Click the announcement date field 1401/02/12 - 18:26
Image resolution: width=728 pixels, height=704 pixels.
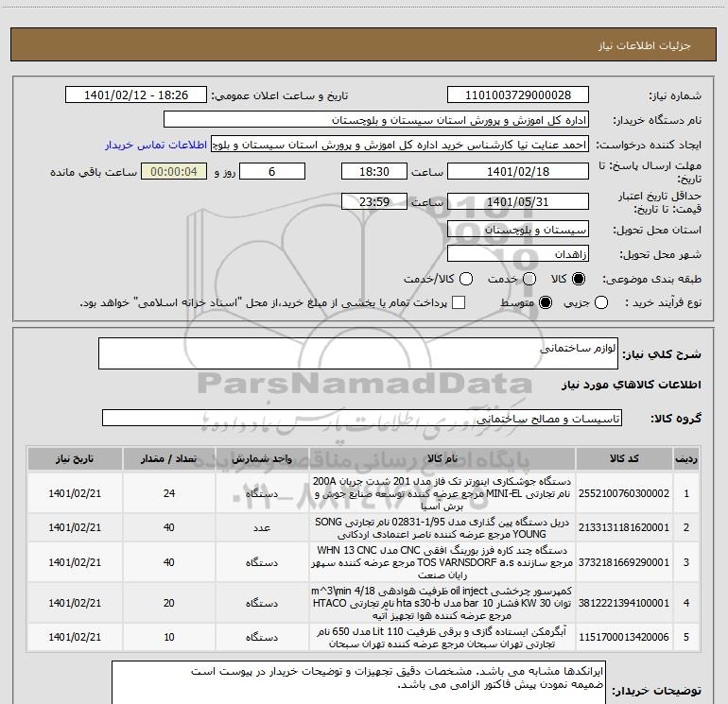coord(136,95)
